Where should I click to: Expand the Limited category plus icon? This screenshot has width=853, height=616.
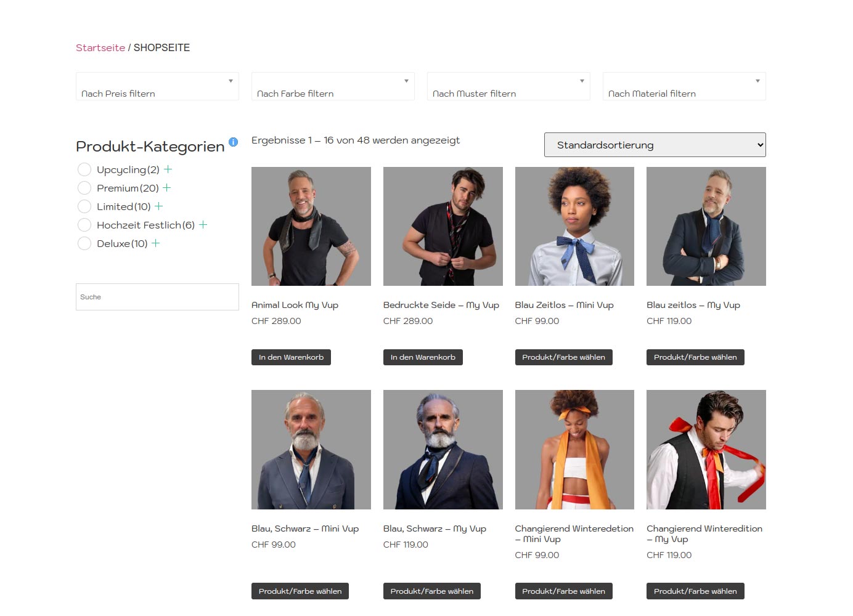(x=158, y=206)
